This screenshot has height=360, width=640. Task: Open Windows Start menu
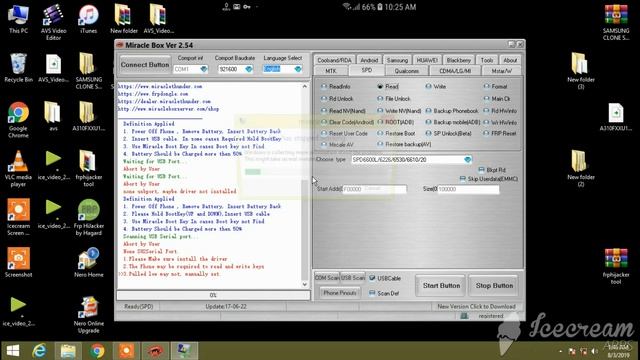point(13,351)
